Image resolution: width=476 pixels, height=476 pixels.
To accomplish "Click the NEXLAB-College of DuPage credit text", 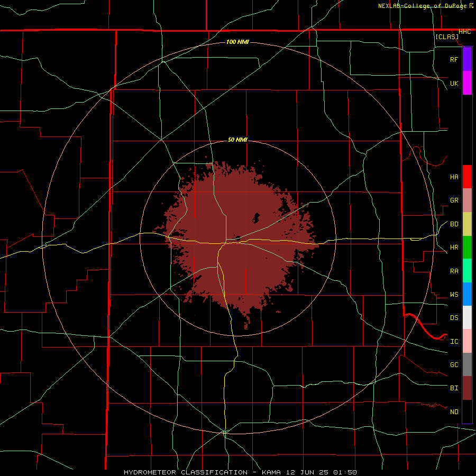I will coord(422,6).
